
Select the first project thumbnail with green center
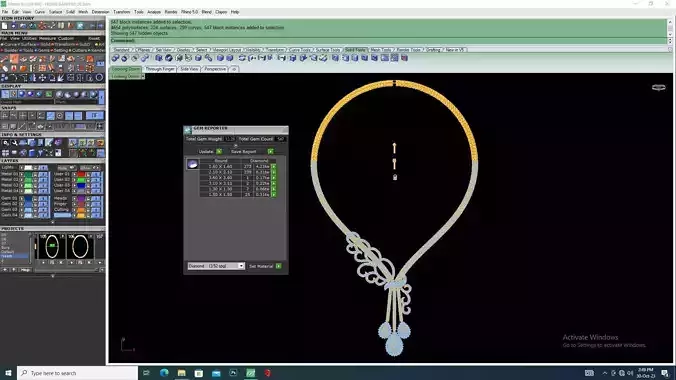point(52,246)
